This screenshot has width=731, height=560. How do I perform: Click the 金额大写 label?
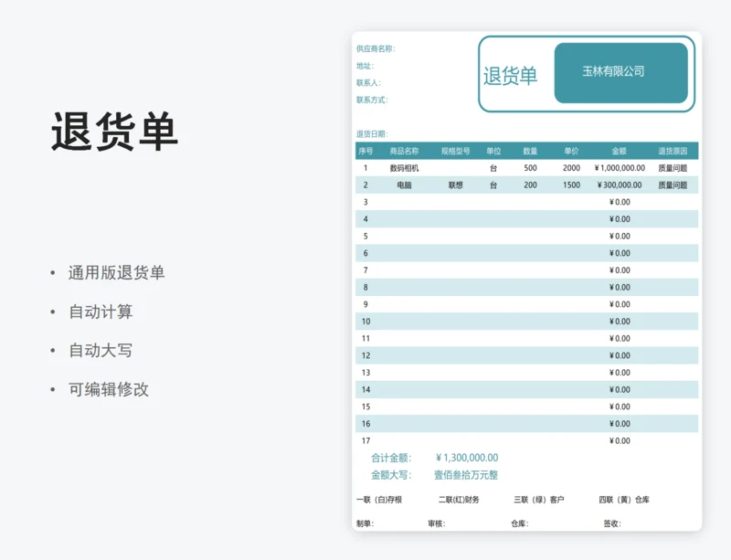(x=391, y=475)
